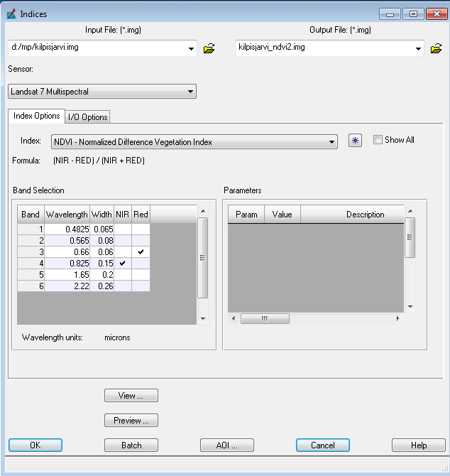
Task: Close the Indices window
Action: [x=437, y=14]
